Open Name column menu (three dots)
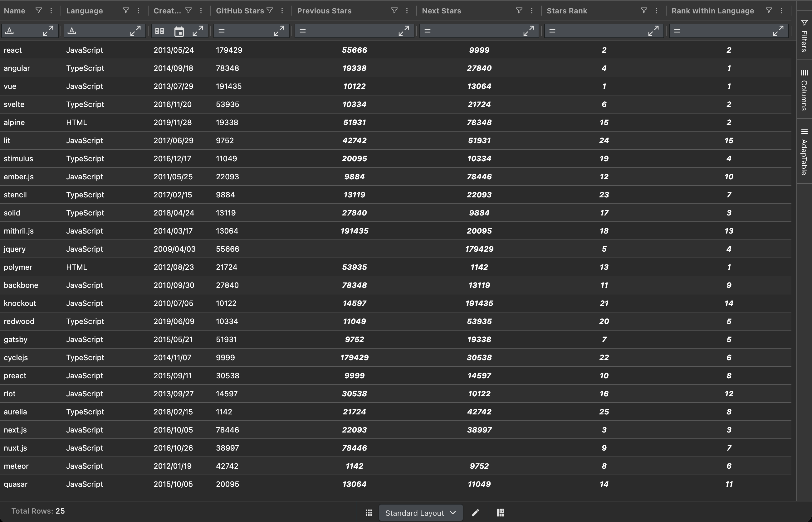812x522 pixels. pos(51,11)
